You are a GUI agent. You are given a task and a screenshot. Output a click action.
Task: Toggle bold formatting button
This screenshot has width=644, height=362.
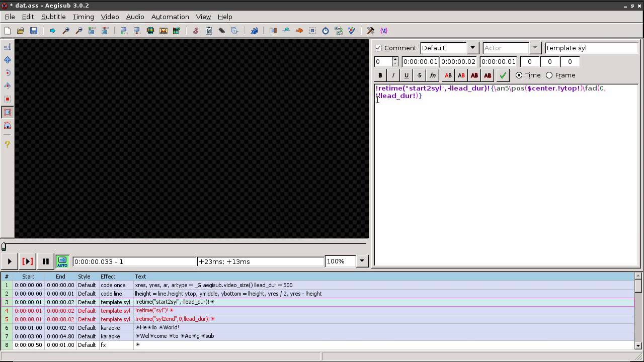click(x=380, y=75)
